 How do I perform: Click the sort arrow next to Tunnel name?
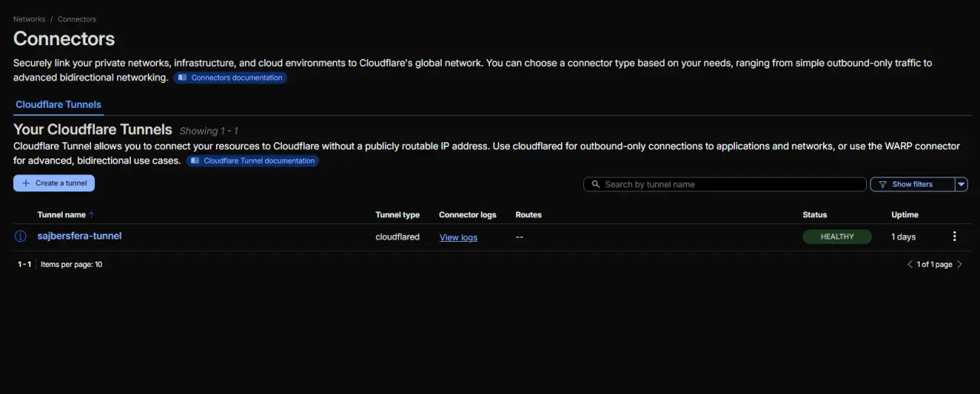pyautogui.click(x=92, y=215)
